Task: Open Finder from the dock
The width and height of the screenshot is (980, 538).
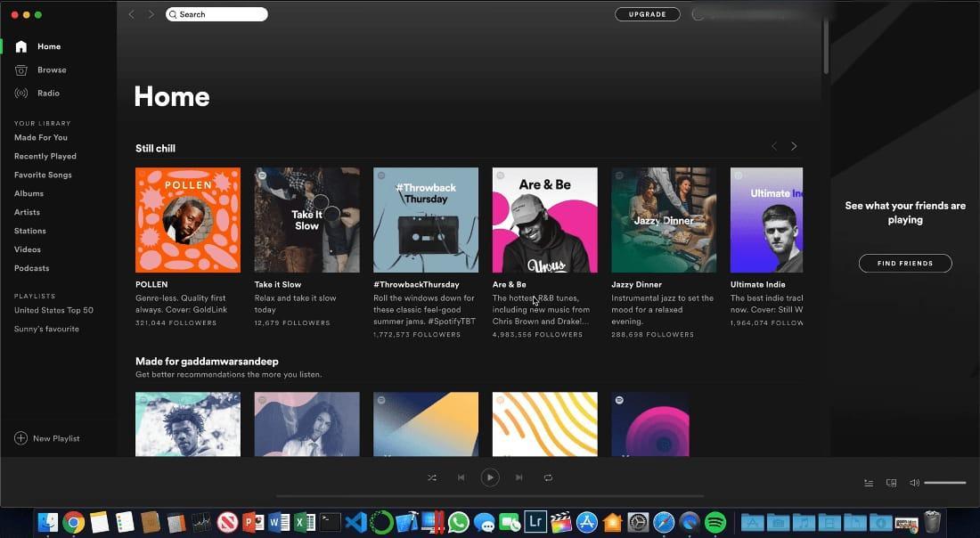Action: [x=47, y=522]
